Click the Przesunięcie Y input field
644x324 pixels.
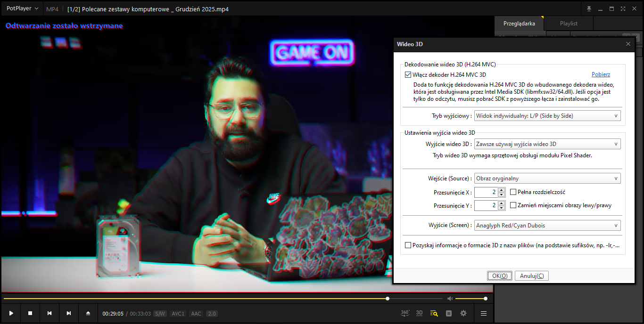pyautogui.click(x=486, y=205)
